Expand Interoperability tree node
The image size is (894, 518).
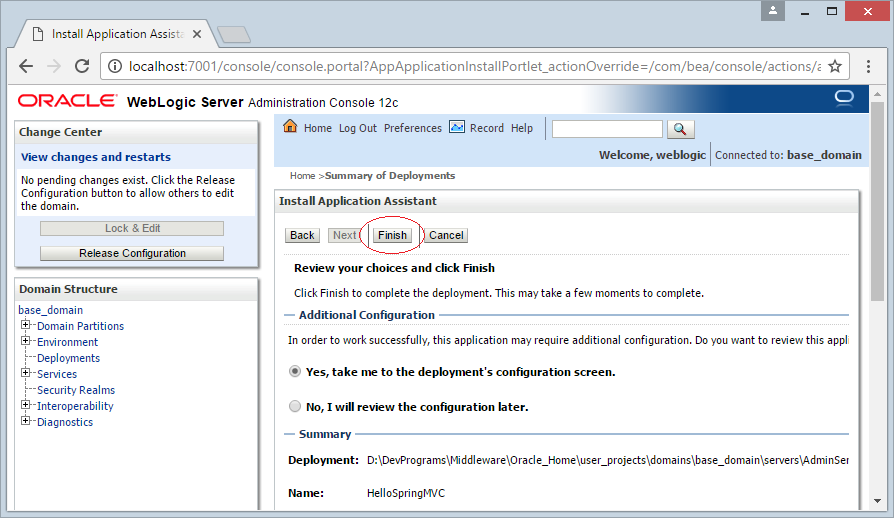point(25,405)
